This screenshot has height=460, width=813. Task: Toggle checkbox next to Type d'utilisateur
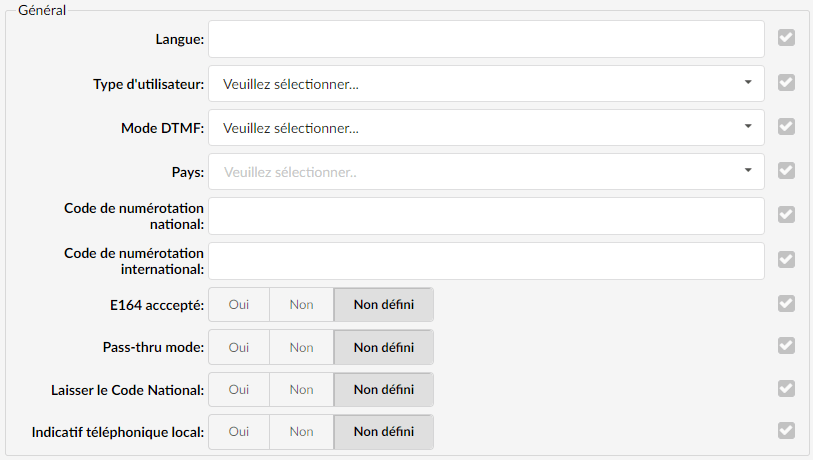pyautogui.click(x=786, y=82)
